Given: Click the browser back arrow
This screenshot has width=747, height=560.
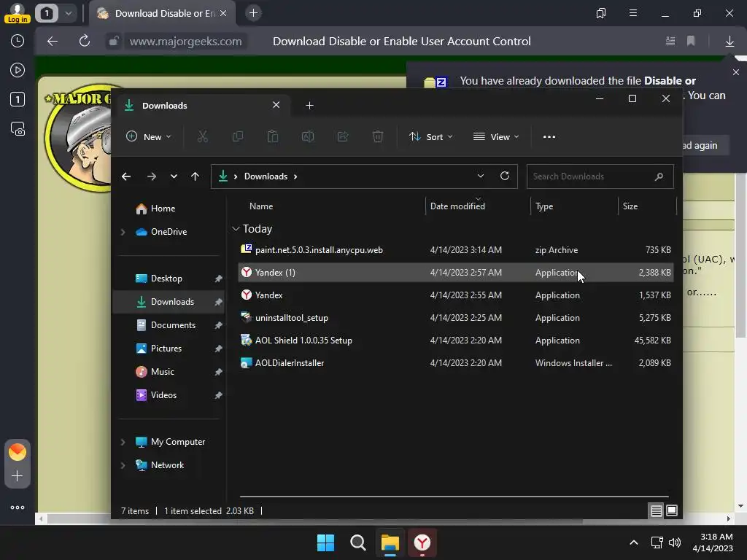Looking at the screenshot, I should click(x=53, y=41).
